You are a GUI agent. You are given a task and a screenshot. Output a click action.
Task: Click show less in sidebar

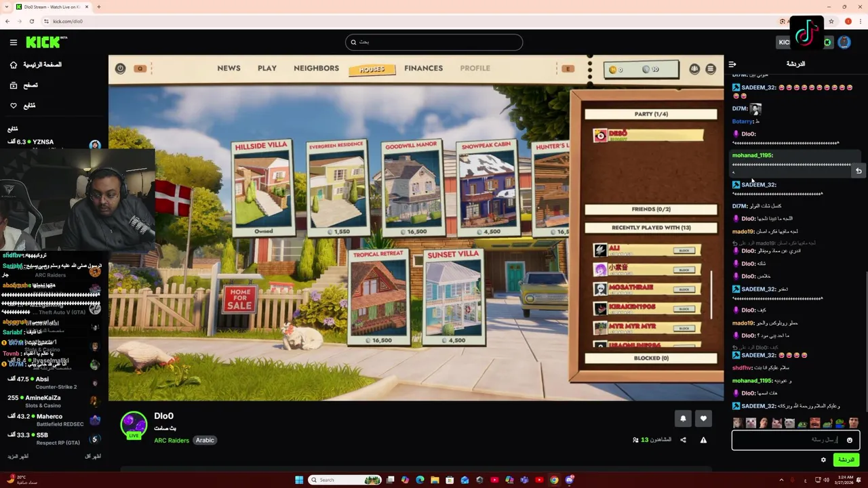(93, 457)
